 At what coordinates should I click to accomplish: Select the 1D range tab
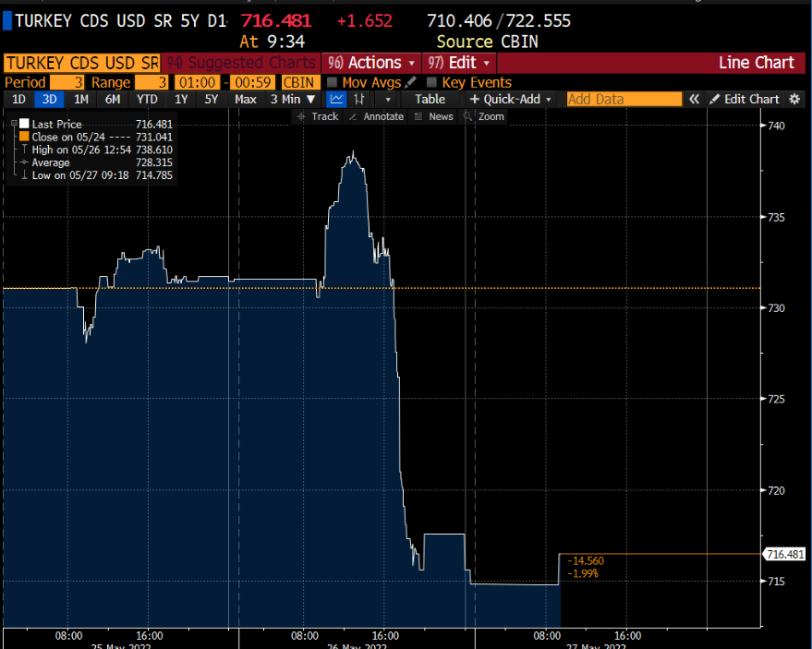[18, 99]
